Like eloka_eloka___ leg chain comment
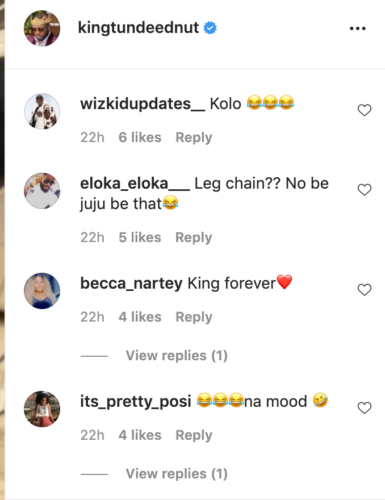 pyautogui.click(x=364, y=190)
